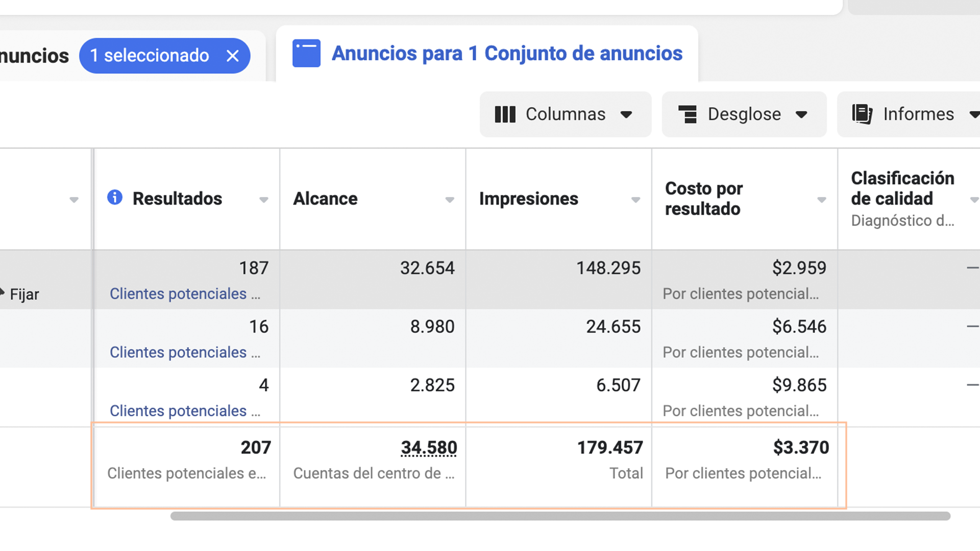This screenshot has width=980, height=551.
Task: Click the Desglose breakdown icon
Action: coord(688,114)
